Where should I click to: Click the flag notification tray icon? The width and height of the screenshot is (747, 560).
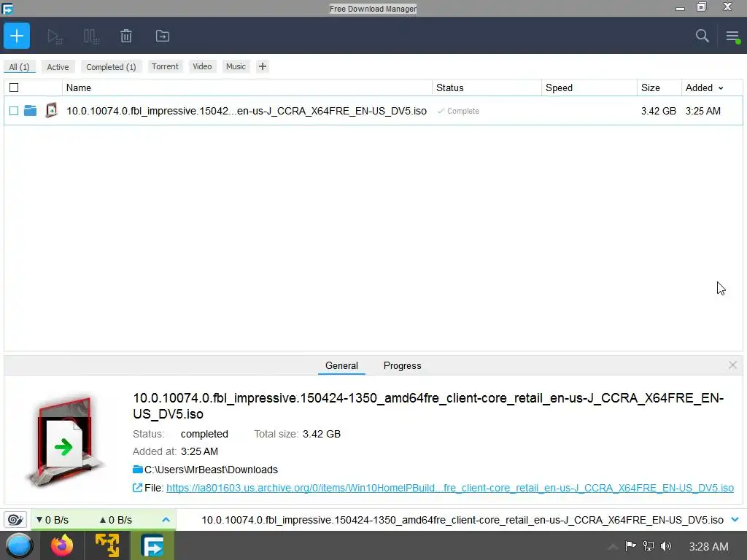pyautogui.click(x=631, y=545)
